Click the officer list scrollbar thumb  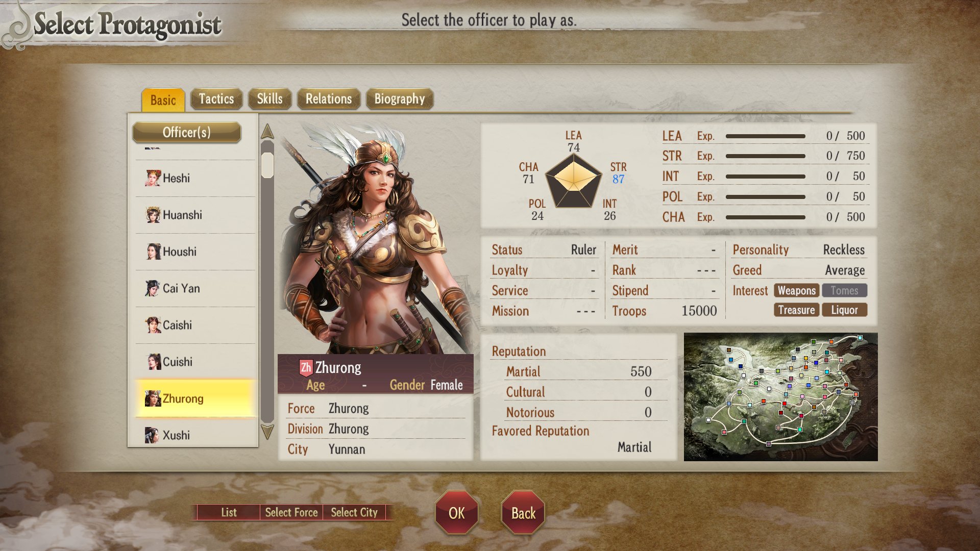(x=267, y=165)
